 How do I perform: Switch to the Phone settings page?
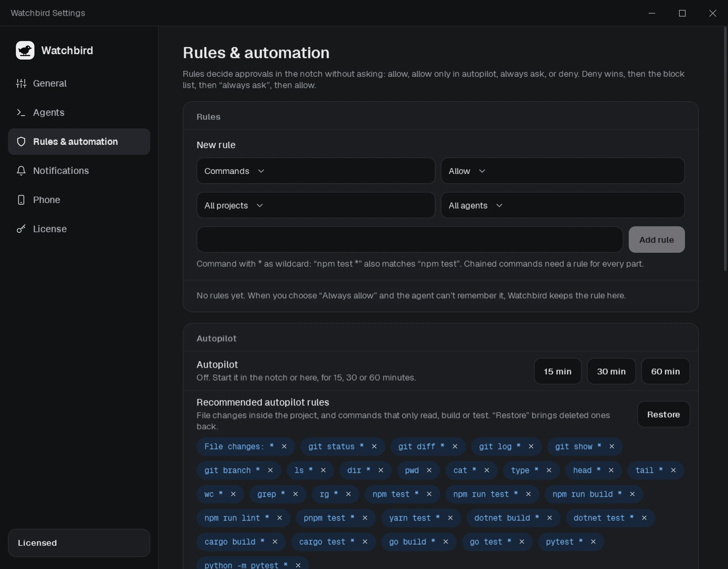[x=79, y=200]
